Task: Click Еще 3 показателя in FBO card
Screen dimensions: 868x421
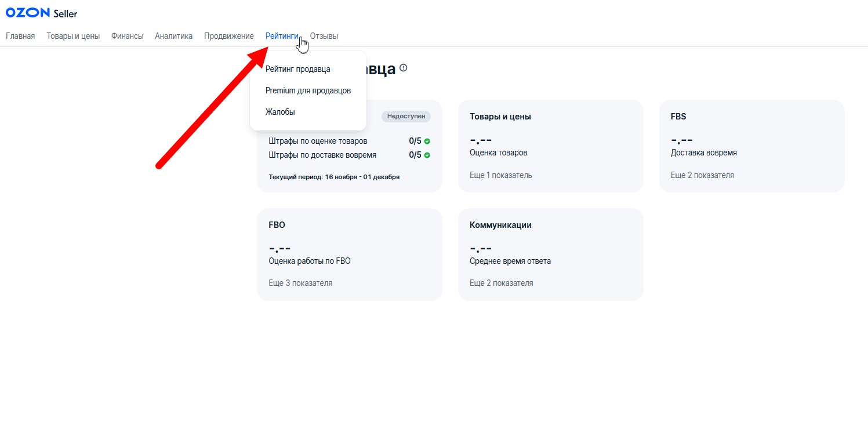Action: [301, 283]
